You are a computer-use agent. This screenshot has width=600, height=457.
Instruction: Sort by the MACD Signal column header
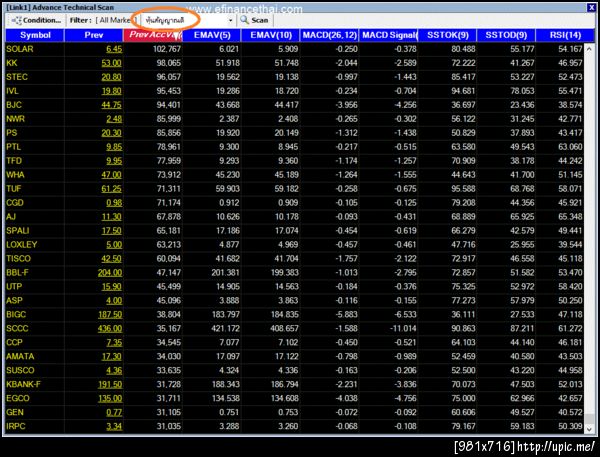[388, 35]
